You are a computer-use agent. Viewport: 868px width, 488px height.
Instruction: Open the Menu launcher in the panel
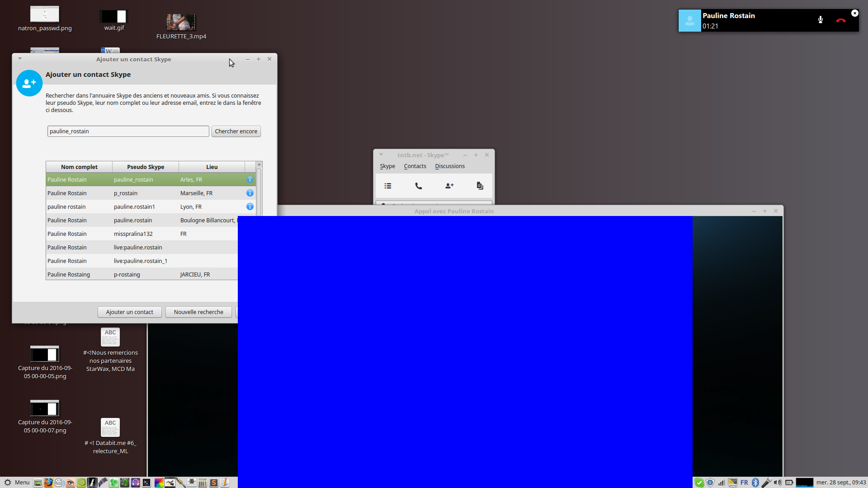pyautogui.click(x=17, y=483)
